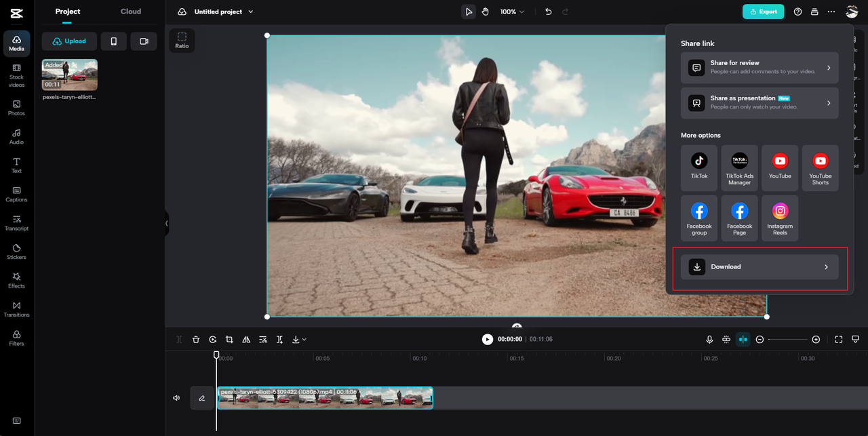Mute the timeline track audio
Image resolution: width=868 pixels, height=436 pixels.
click(x=176, y=398)
